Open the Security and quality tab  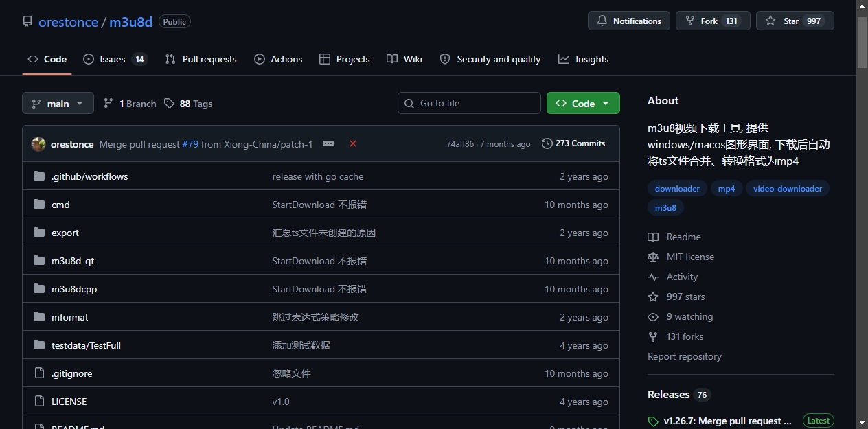click(490, 59)
